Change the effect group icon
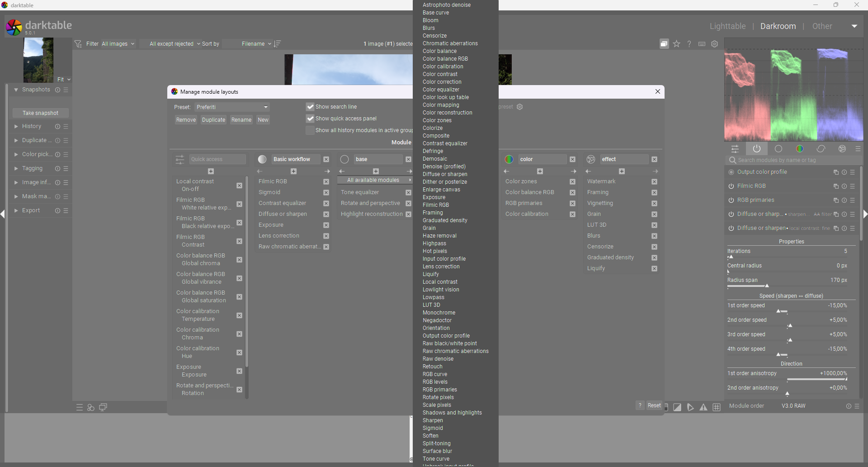The width and height of the screenshot is (868, 467). coord(590,159)
